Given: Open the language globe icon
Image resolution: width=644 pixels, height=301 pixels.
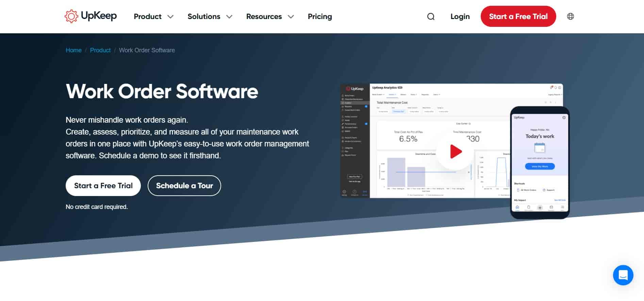Looking at the screenshot, I should (571, 16).
